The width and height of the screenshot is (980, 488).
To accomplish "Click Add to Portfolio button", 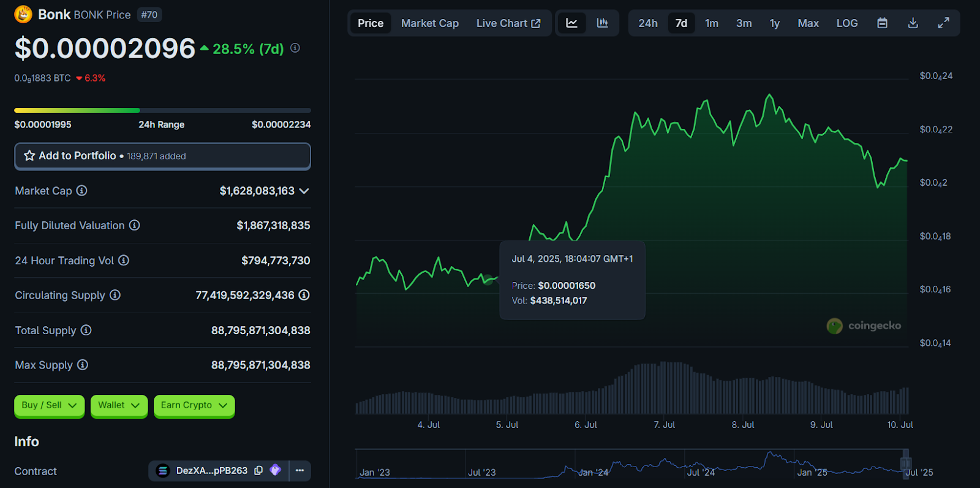I will (162, 156).
